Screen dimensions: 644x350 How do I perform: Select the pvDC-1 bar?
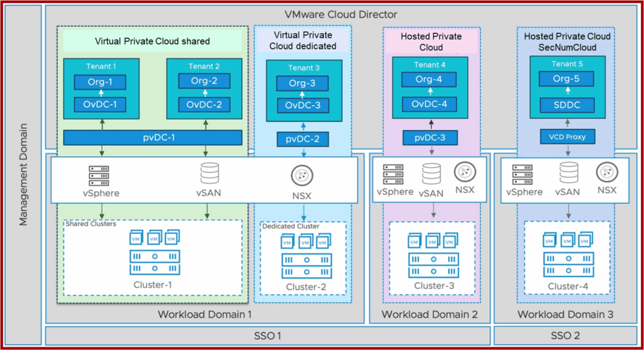153,138
